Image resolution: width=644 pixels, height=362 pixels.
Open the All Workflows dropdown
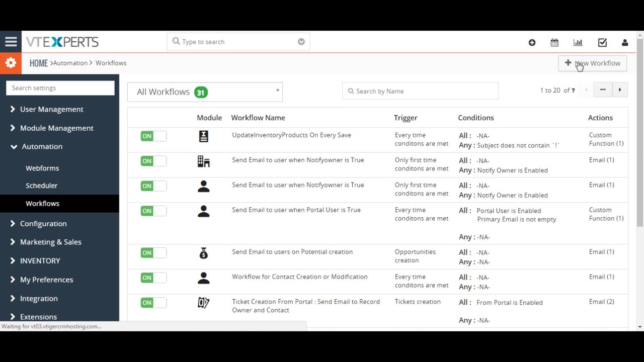pyautogui.click(x=205, y=92)
